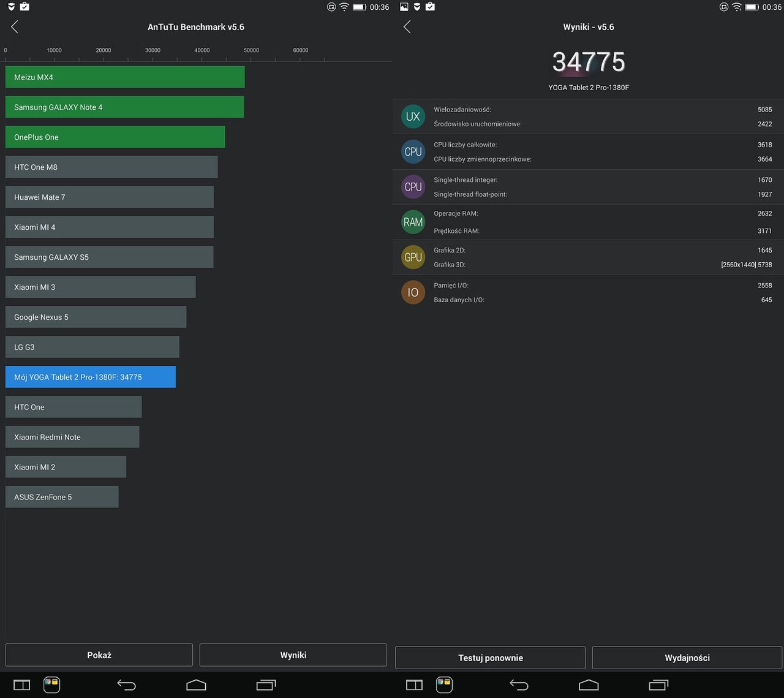Tap Android home button in right navigation bar
Viewport: 784px width, 698px height.
[589, 685]
